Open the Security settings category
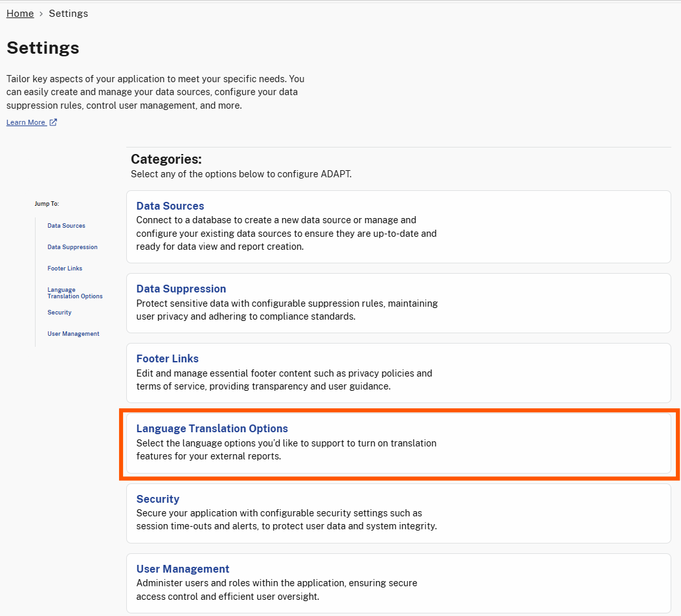The width and height of the screenshot is (681, 616). click(x=157, y=499)
